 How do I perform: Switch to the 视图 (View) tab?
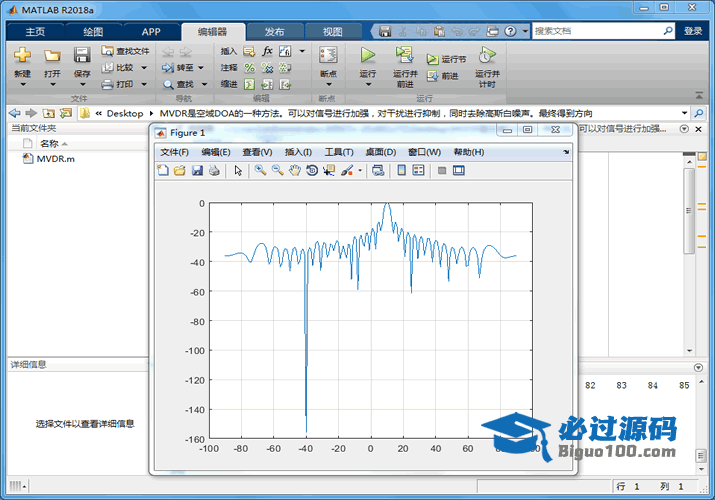pos(332,31)
